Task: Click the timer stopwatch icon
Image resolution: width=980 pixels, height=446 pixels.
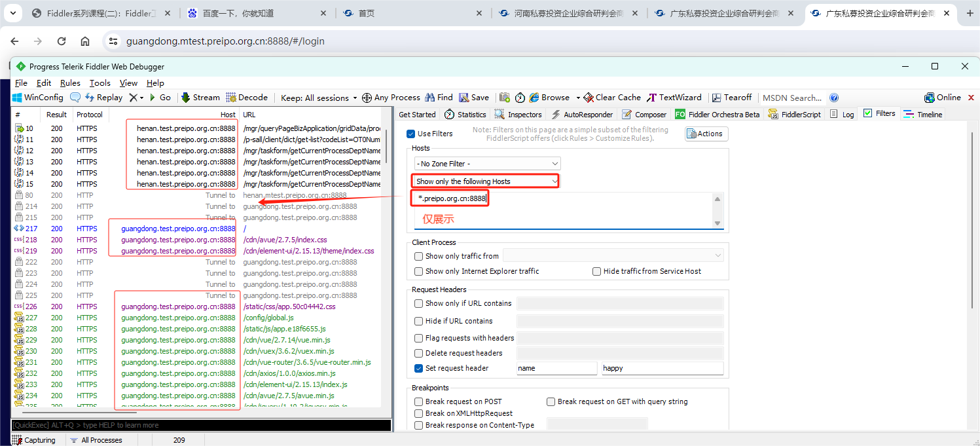Action: pyautogui.click(x=520, y=98)
